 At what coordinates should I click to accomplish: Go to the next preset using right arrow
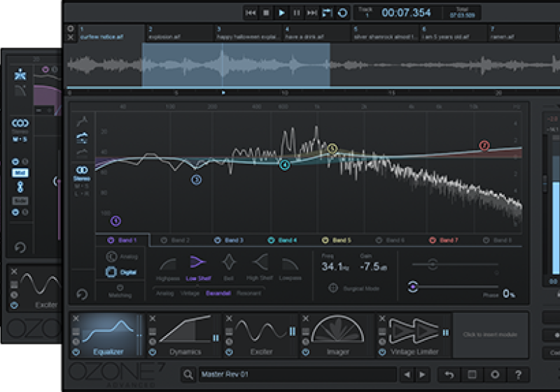click(x=421, y=374)
